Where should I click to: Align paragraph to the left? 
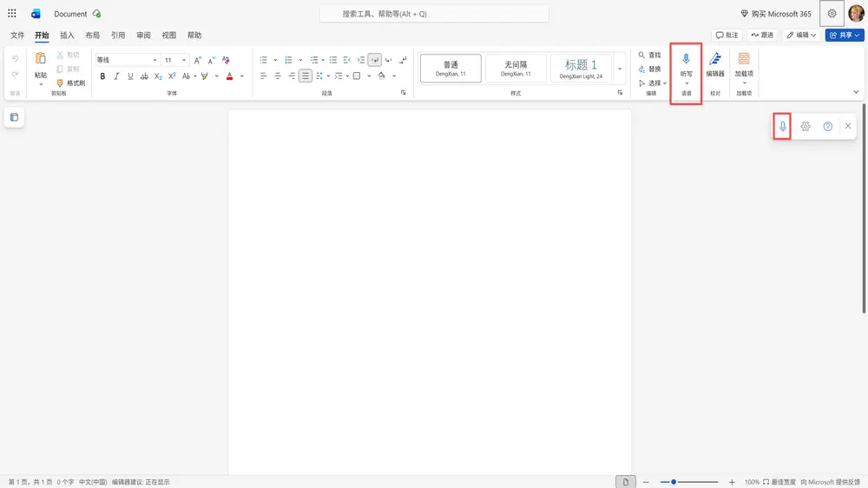tap(264, 76)
